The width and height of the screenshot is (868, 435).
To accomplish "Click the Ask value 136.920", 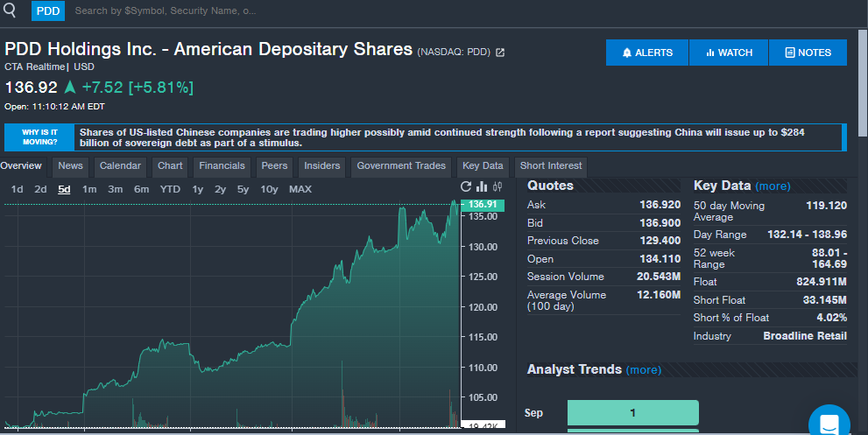I will point(660,205).
